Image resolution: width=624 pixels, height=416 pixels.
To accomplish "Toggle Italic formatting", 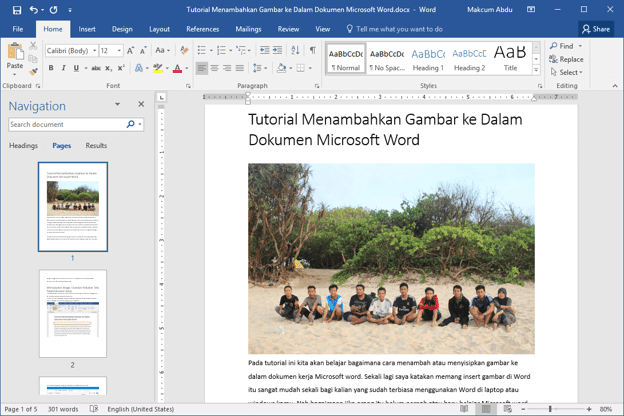I will point(63,68).
